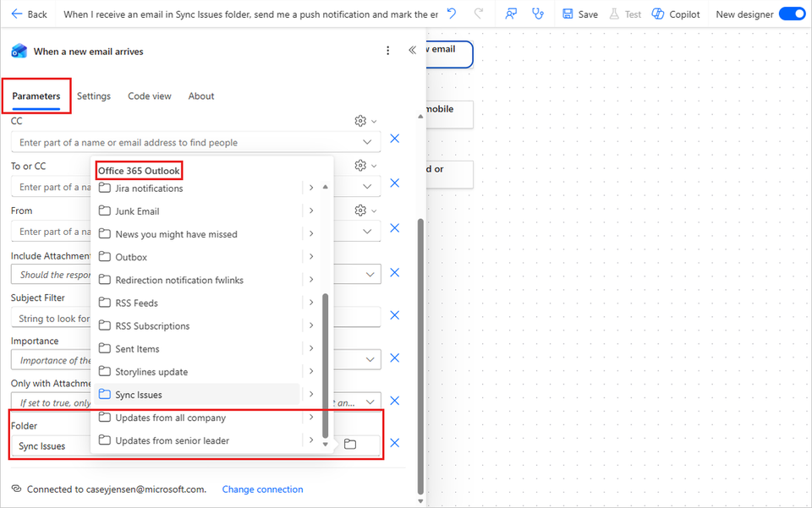This screenshot has width=812, height=508.
Task: Expand subfolders of RSS Feeds
Action: coord(311,303)
